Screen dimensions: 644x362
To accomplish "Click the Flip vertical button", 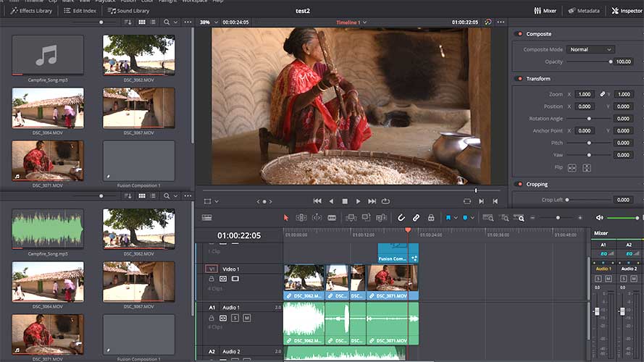I will click(587, 168).
